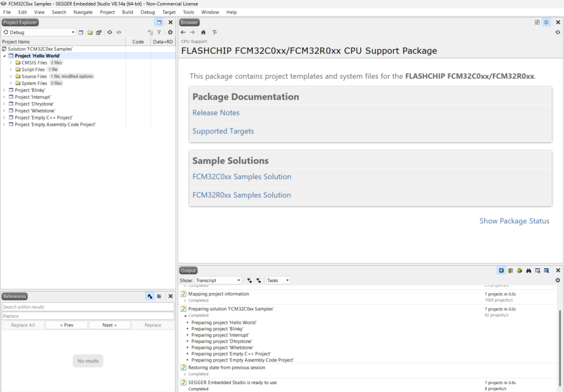Image resolution: width=564 pixels, height=392 pixels.
Task: Toggle Project Explorer window layout button
Action: [159, 22]
